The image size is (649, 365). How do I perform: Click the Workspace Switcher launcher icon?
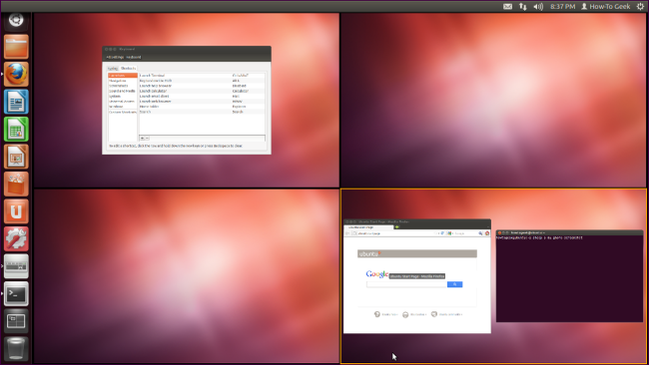tap(16, 321)
